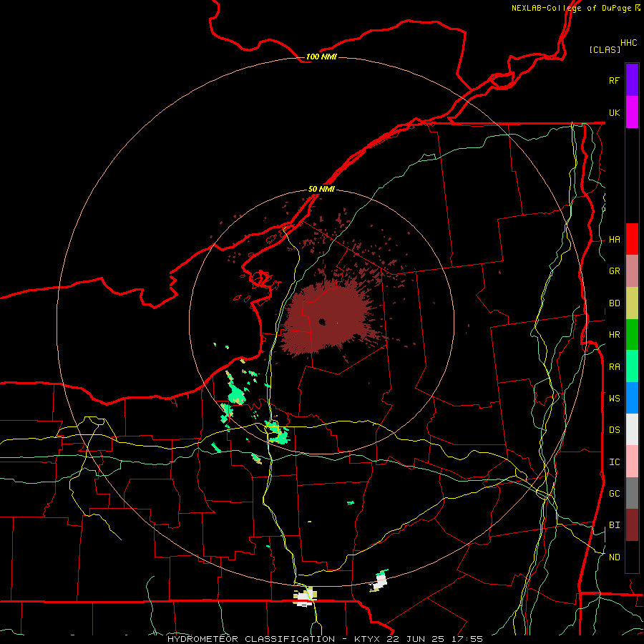Click the "[CLAS]" units label
Image resolution: width=644 pixels, height=644 pixels.
605,49
